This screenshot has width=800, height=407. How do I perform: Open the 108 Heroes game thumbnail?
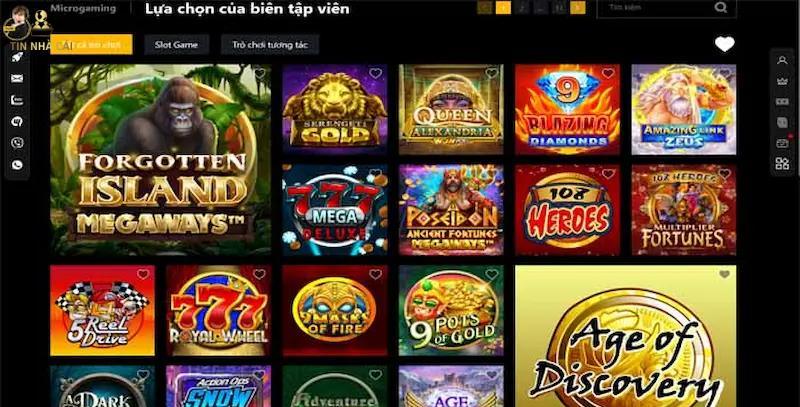[x=567, y=210]
